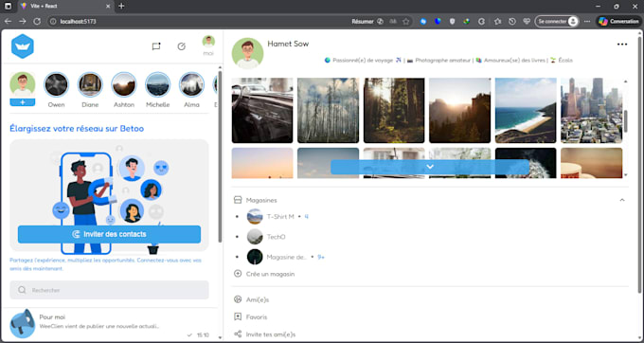
Task: Click the Hamet Sow name
Action: (288, 44)
